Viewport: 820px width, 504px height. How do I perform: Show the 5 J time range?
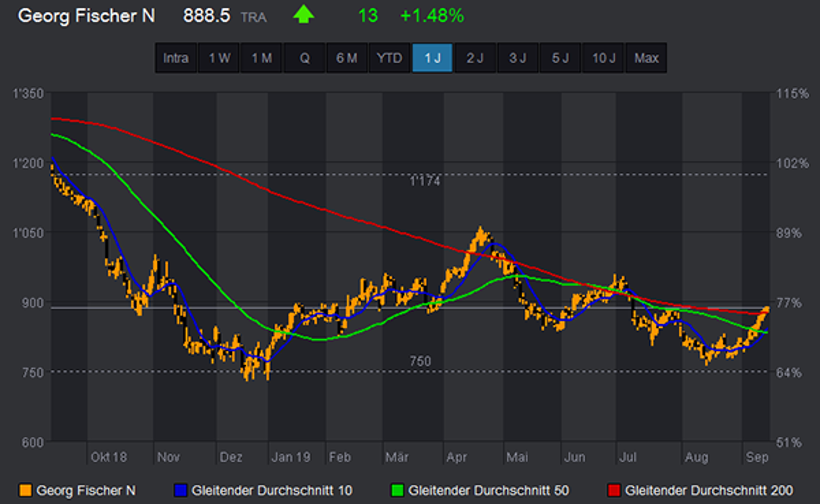coord(561,58)
